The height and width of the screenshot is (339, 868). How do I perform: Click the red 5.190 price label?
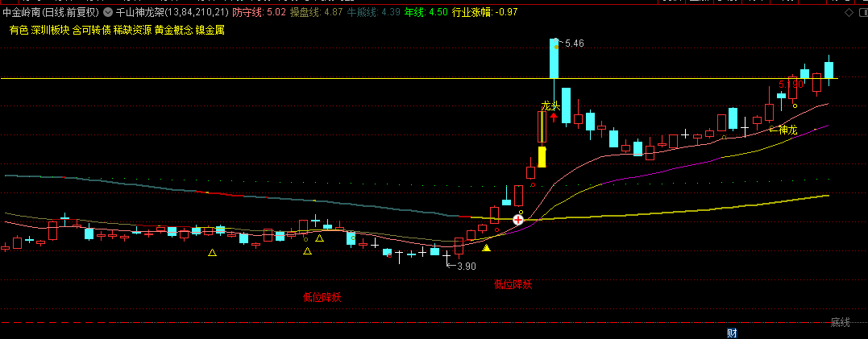[x=791, y=85]
